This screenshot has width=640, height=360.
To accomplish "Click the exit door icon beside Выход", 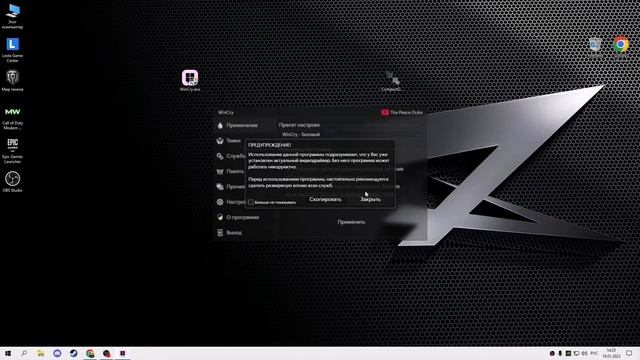I will point(220,233).
